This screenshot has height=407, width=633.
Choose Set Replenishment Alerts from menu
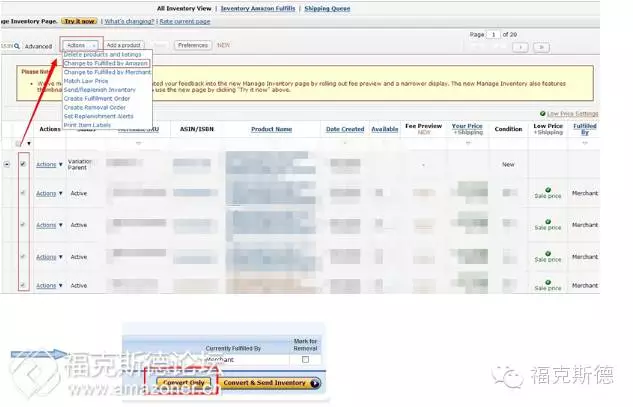point(99,116)
